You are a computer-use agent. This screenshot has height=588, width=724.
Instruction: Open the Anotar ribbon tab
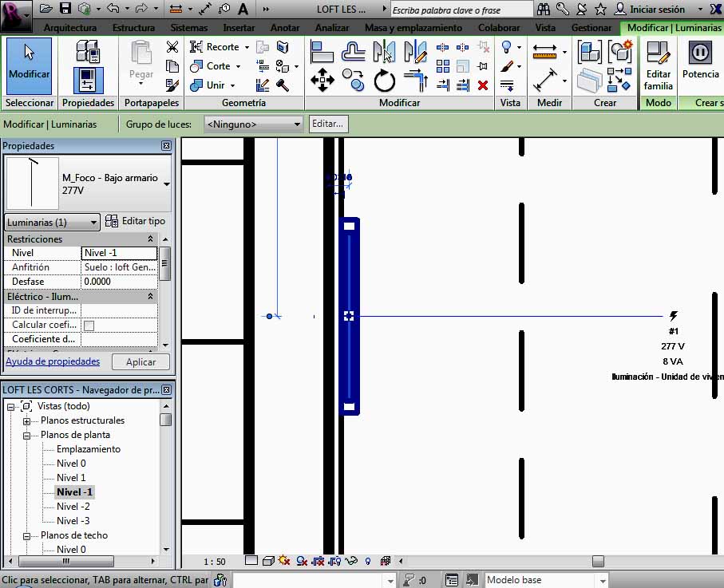pyautogui.click(x=285, y=28)
